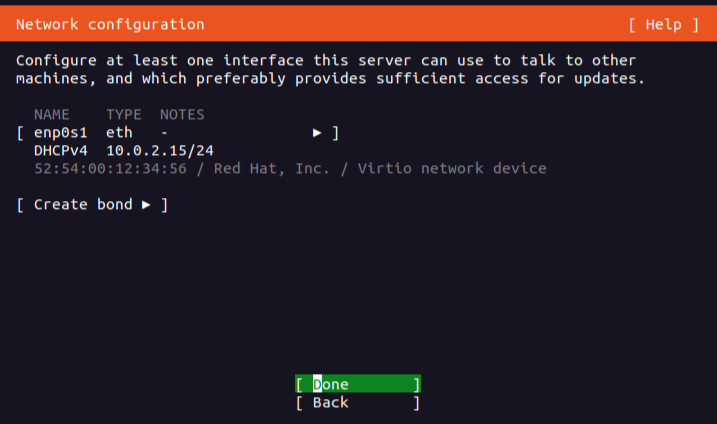The width and height of the screenshot is (717, 424).
Task: Click the NOTES column header
Action: pos(182,115)
